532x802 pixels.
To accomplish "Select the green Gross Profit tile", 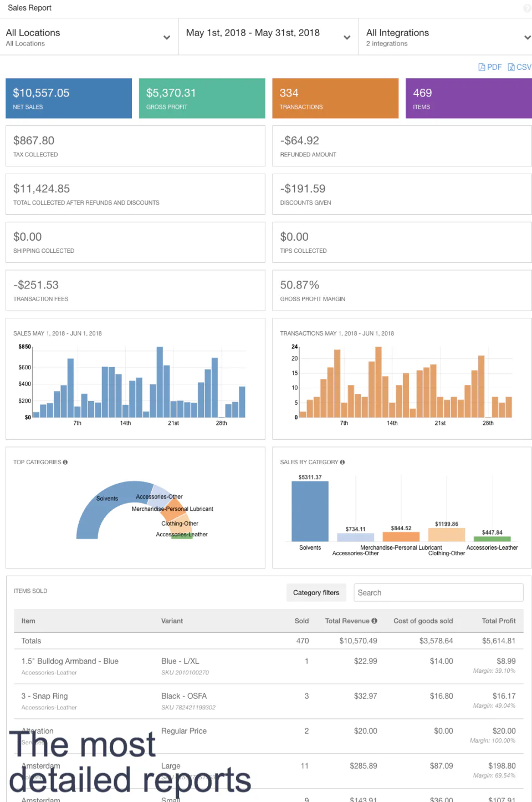I will (x=202, y=98).
